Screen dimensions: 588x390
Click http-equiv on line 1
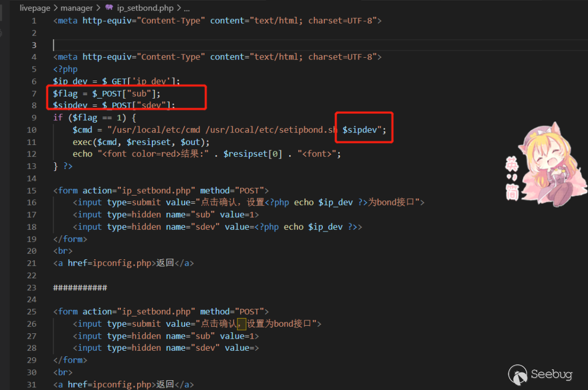(107, 21)
